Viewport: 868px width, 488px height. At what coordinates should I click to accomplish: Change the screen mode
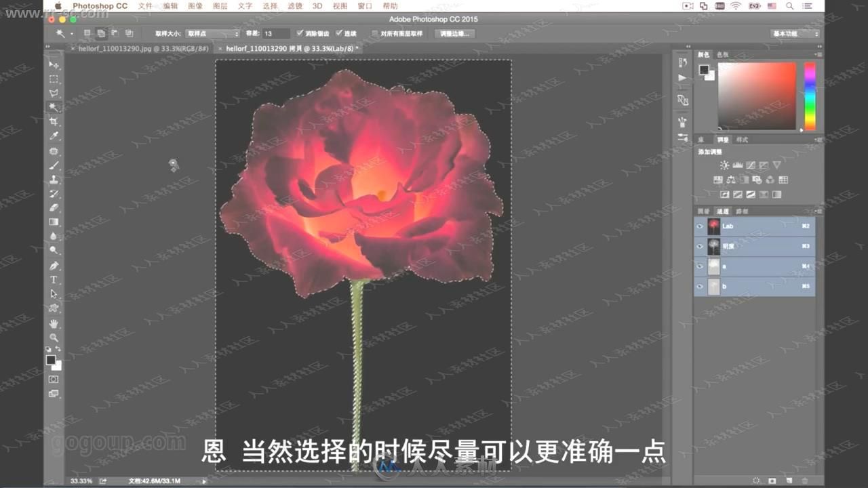(x=54, y=394)
